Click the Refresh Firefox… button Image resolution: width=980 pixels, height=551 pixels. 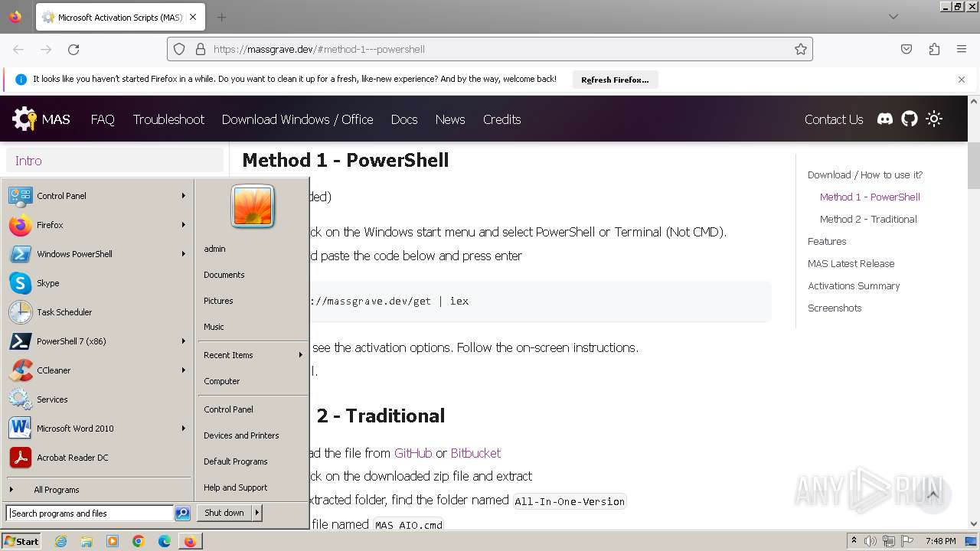coord(615,80)
